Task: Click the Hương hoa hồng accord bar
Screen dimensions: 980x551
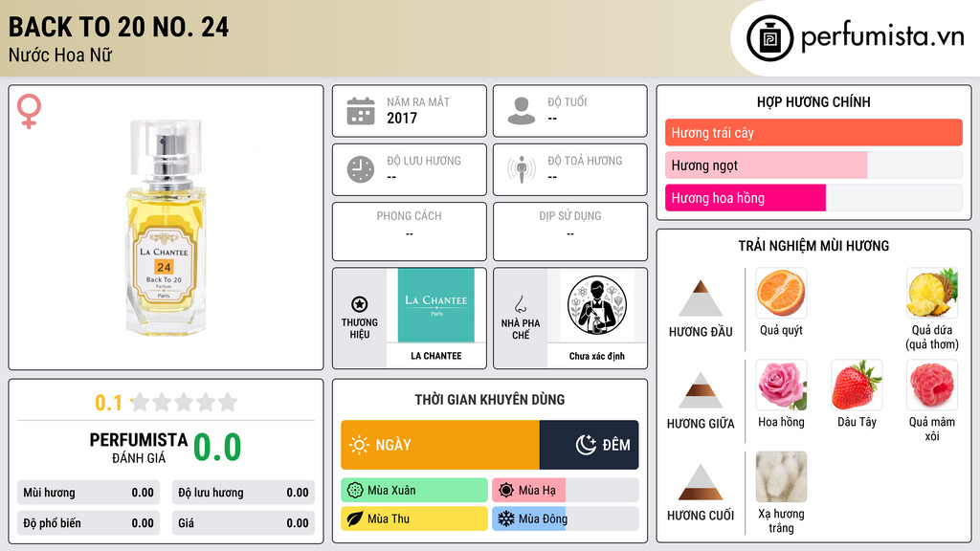Action: pyautogui.click(x=813, y=197)
